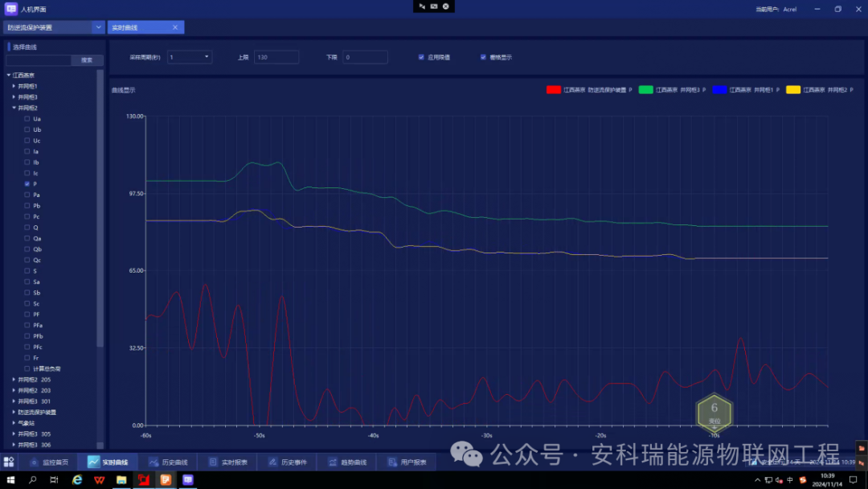The image size is (868, 489).
Task: Click the purple HMI app taskbar icon
Action: 187,479
